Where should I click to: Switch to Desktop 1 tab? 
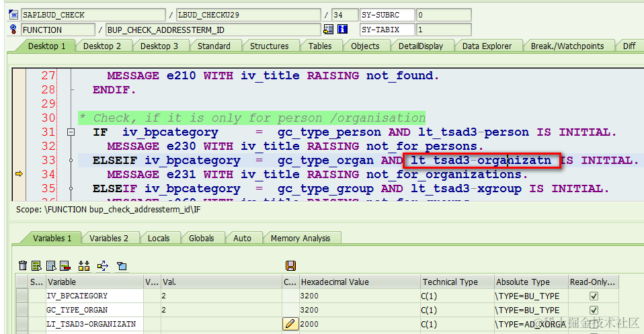point(46,46)
